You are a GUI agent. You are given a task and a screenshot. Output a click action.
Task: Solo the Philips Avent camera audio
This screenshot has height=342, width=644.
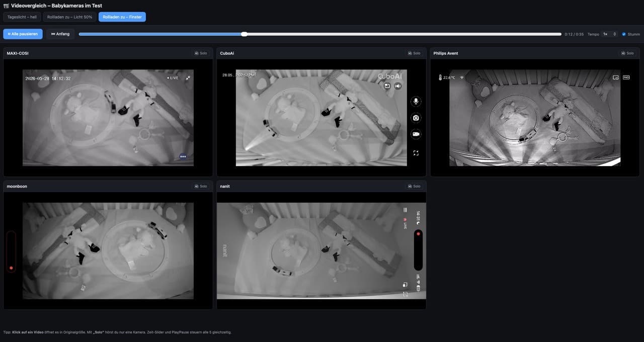point(627,53)
